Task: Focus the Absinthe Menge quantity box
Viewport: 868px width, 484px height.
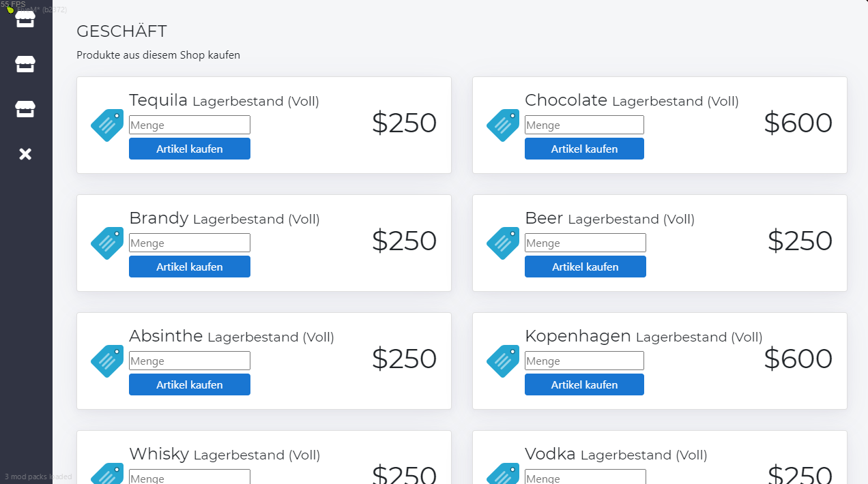Action: 190,361
